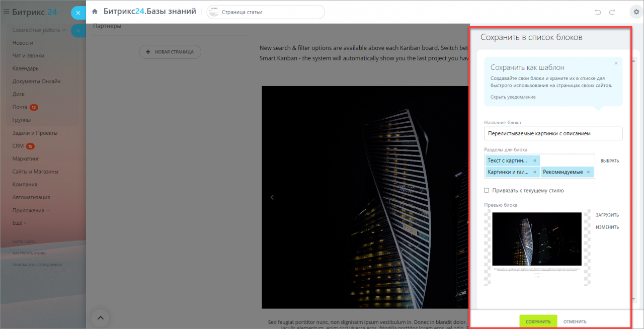Go to the previous slide with the left arrow
The image size is (644, 329).
click(x=272, y=197)
